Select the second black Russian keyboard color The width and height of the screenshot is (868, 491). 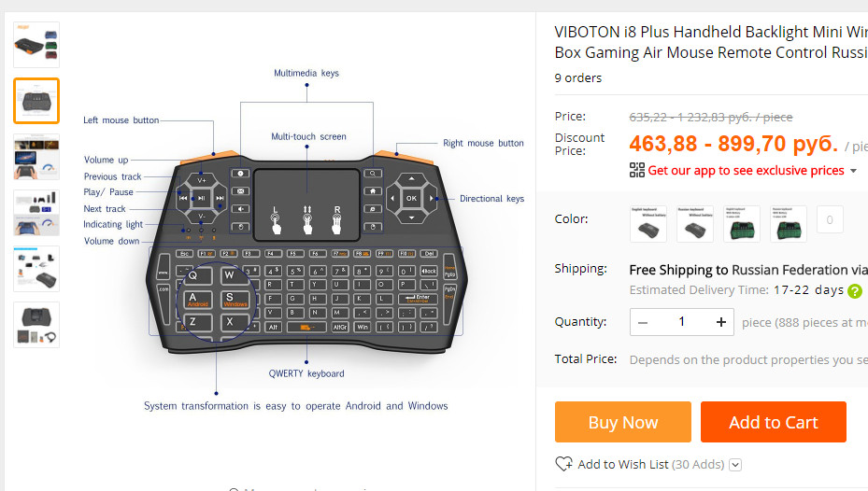pyautogui.click(x=695, y=224)
